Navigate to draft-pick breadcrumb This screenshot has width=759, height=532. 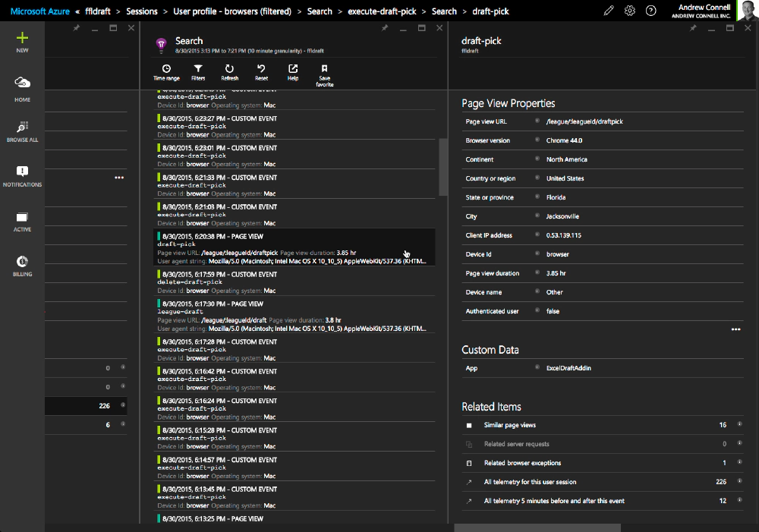pyautogui.click(x=490, y=11)
